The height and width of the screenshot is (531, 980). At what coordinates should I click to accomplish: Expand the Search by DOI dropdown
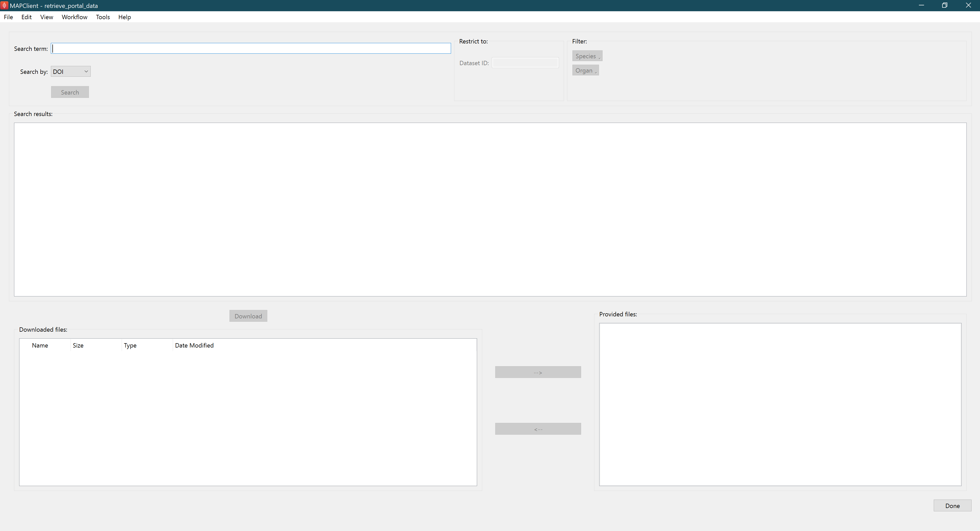(x=71, y=72)
